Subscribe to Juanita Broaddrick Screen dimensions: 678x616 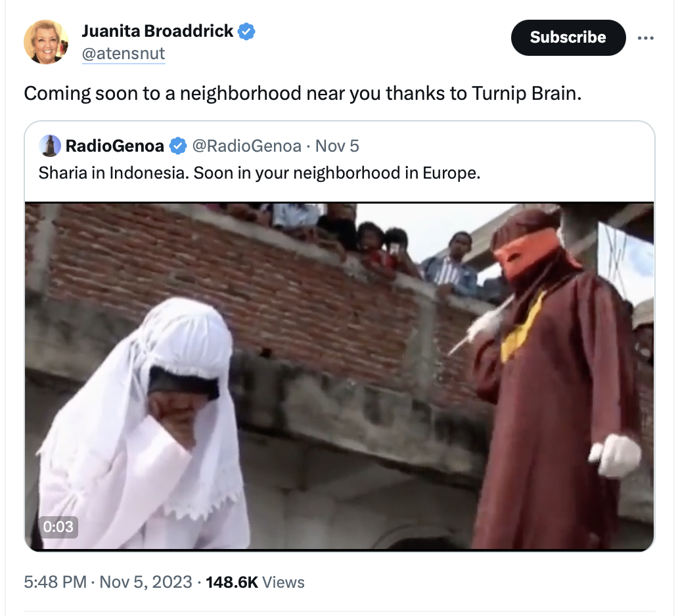568,37
